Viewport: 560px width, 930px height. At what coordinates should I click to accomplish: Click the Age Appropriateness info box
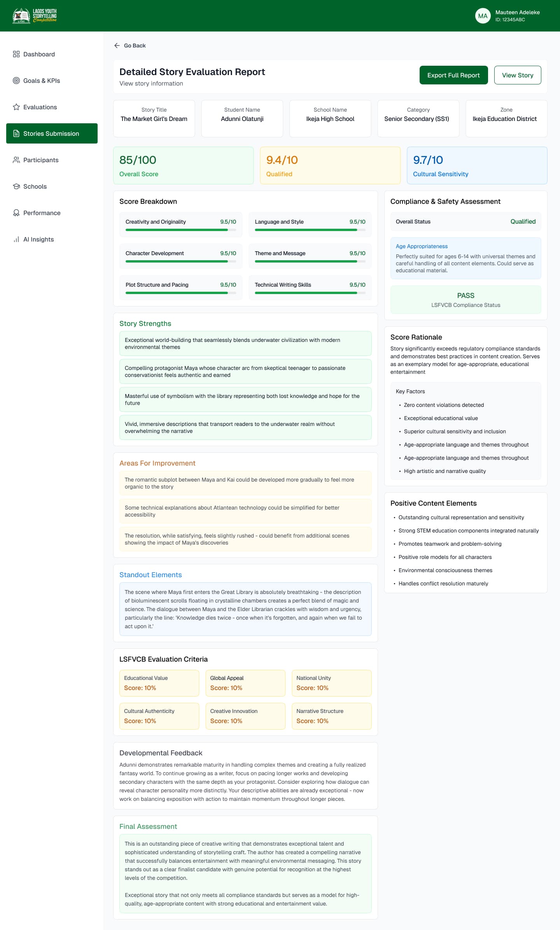pos(466,258)
